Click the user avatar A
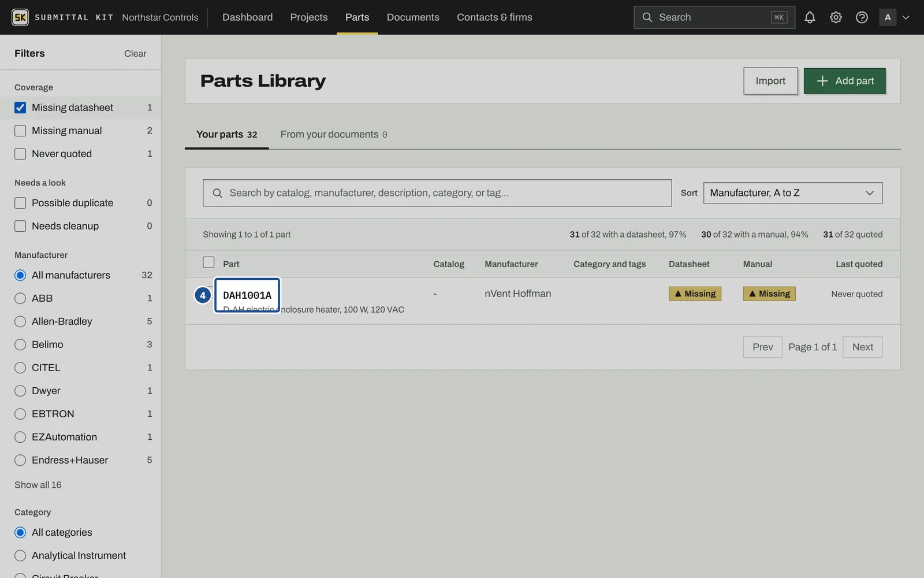Viewport: 924px width, 578px height. (888, 17)
